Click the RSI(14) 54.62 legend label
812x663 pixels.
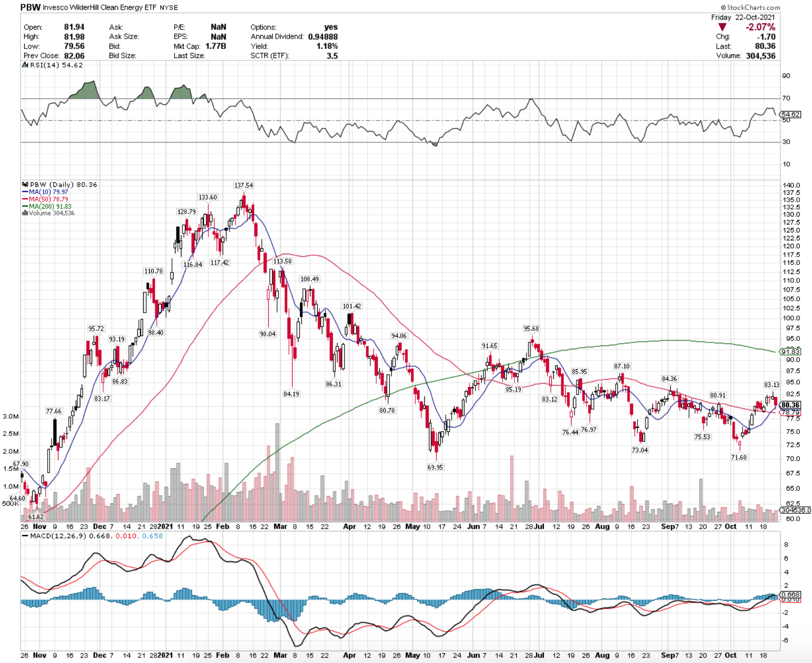tap(57, 65)
